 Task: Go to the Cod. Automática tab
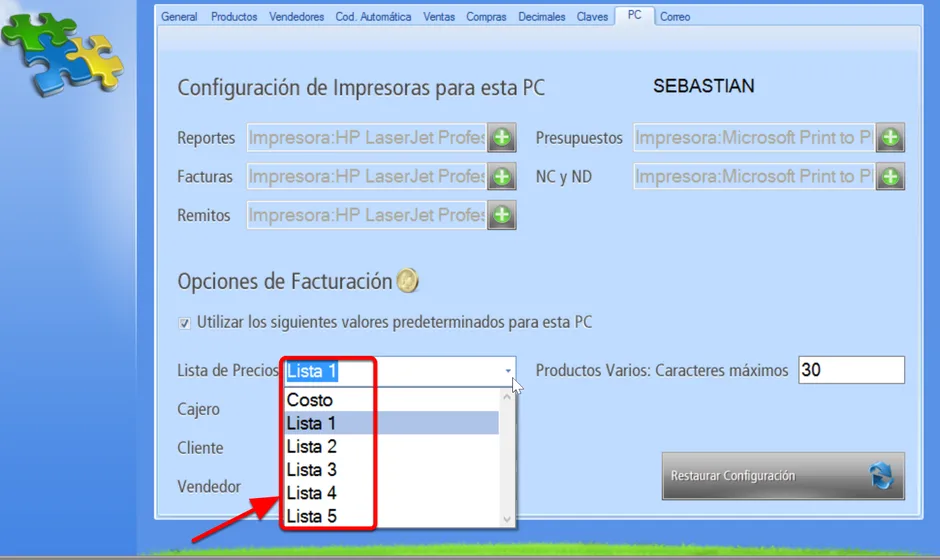coord(373,17)
